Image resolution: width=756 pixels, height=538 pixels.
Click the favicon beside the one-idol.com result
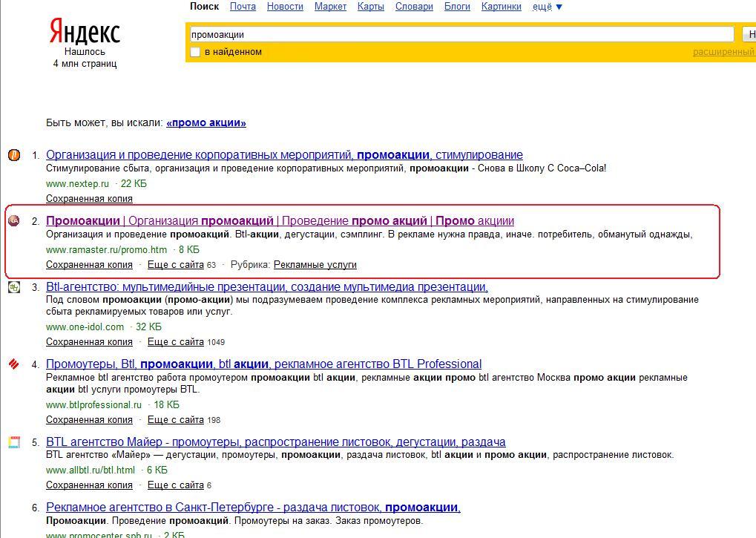14,287
